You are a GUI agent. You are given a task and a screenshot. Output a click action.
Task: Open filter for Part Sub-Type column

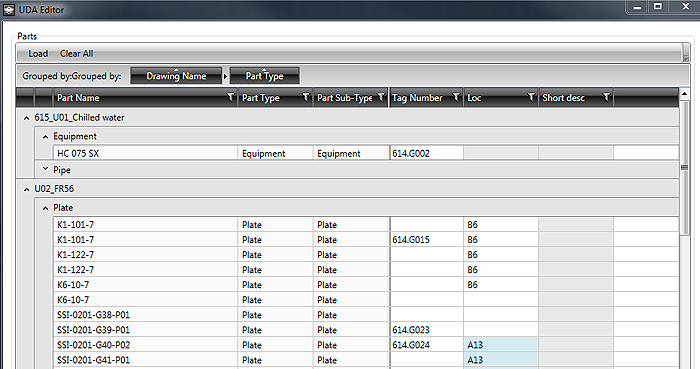[x=381, y=97]
